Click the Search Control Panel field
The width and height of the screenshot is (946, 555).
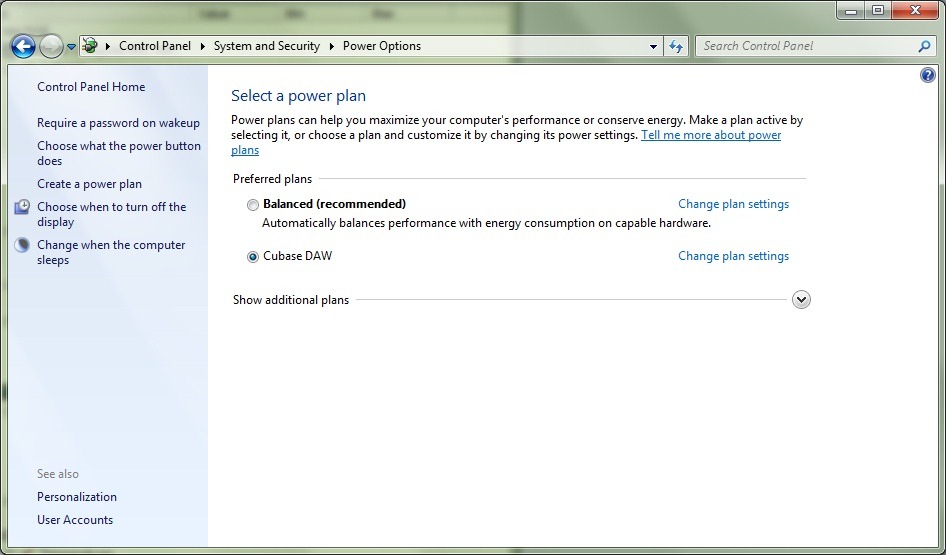pyautogui.click(x=805, y=46)
